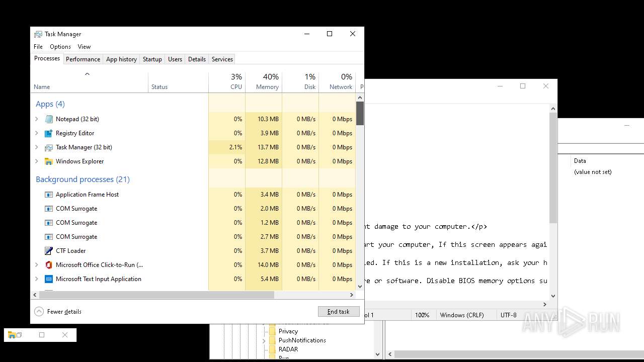644x362 pixels.
Task: Sort by Memory column header
Action: [264, 82]
